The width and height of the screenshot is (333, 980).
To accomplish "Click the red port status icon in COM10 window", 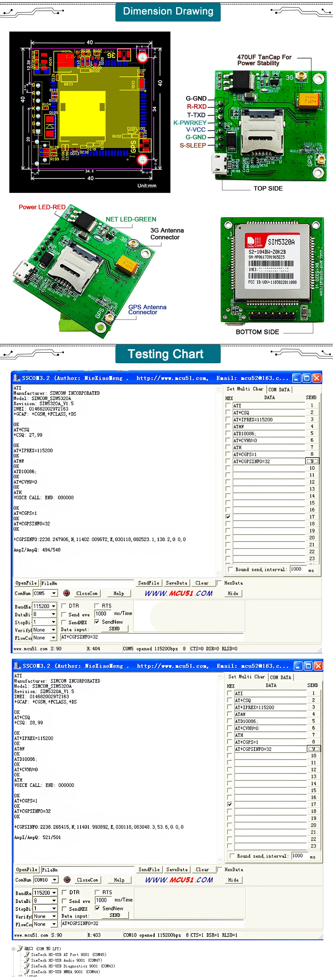I will (x=67, y=880).
